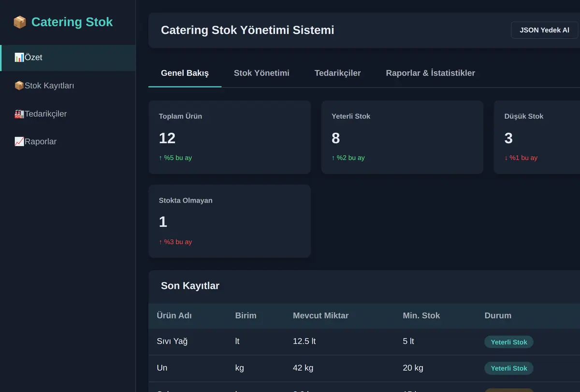Click the ↑ %5 bu ay trend text
Screen dimensions: 580x392
point(175,158)
